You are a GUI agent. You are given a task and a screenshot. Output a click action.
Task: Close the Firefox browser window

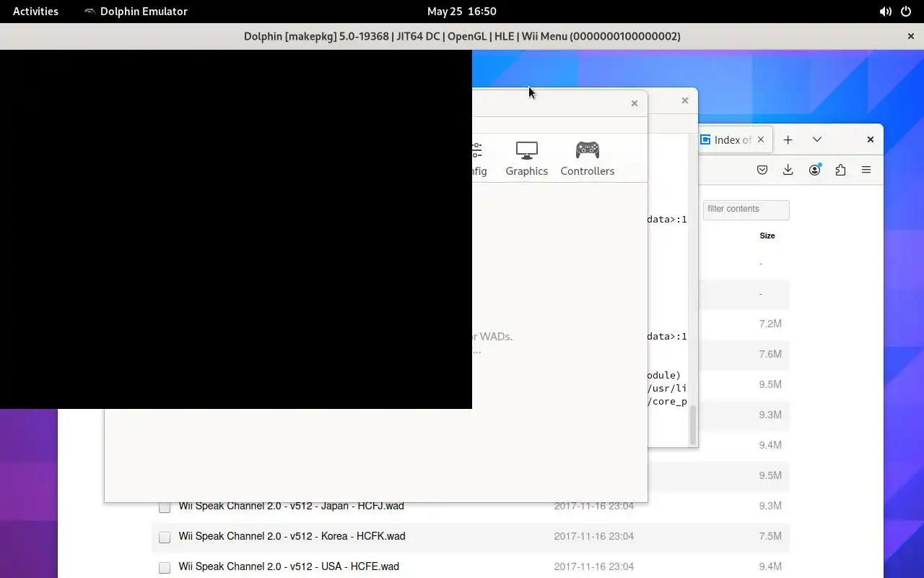click(x=871, y=139)
